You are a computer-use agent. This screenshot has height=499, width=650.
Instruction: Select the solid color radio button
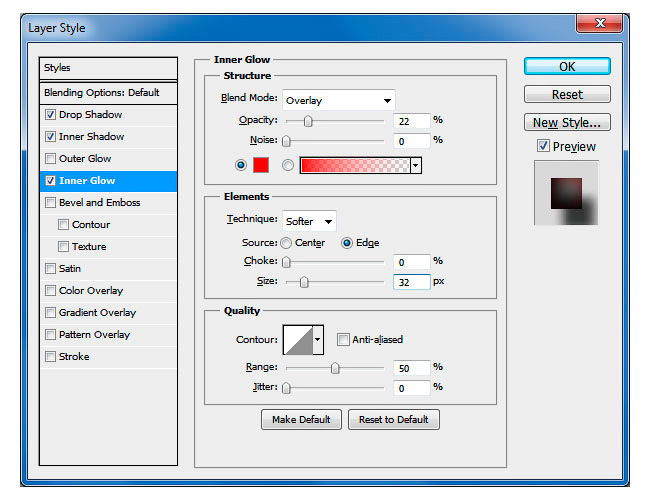coord(241,165)
